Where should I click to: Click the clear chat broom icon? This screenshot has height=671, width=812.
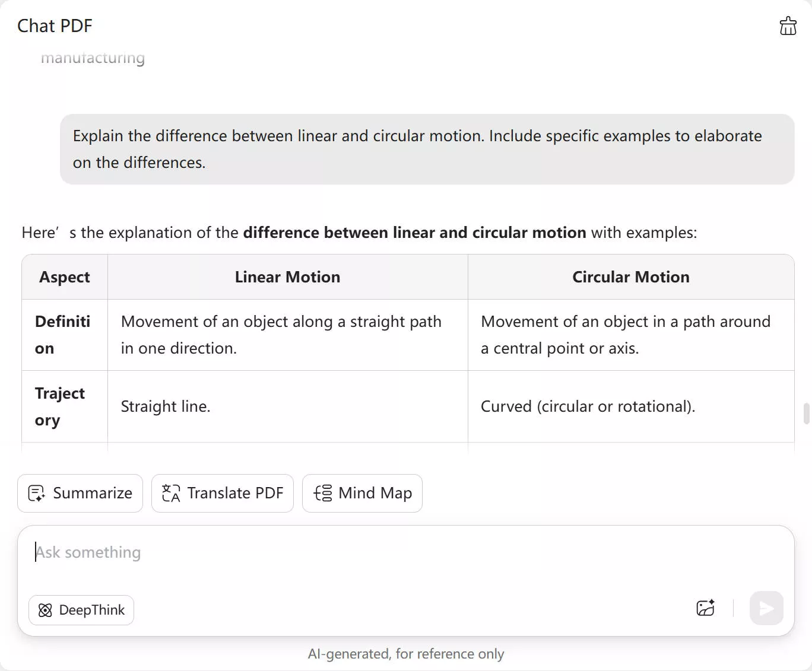point(788,26)
